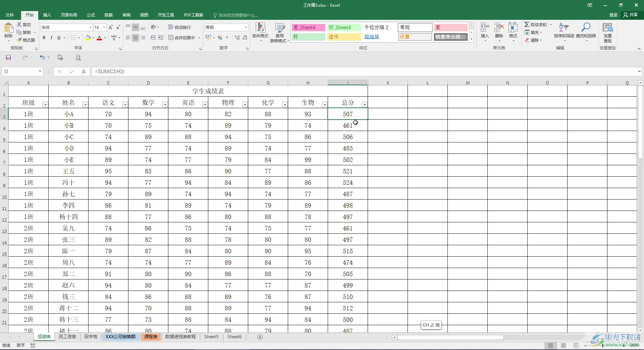Toggle Wrap Text (自动换行)
The height and width of the screenshot is (350, 644).
[179, 27]
